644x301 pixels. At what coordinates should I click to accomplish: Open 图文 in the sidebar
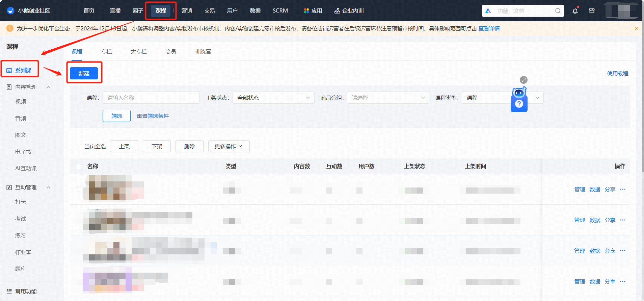[x=21, y=135]
